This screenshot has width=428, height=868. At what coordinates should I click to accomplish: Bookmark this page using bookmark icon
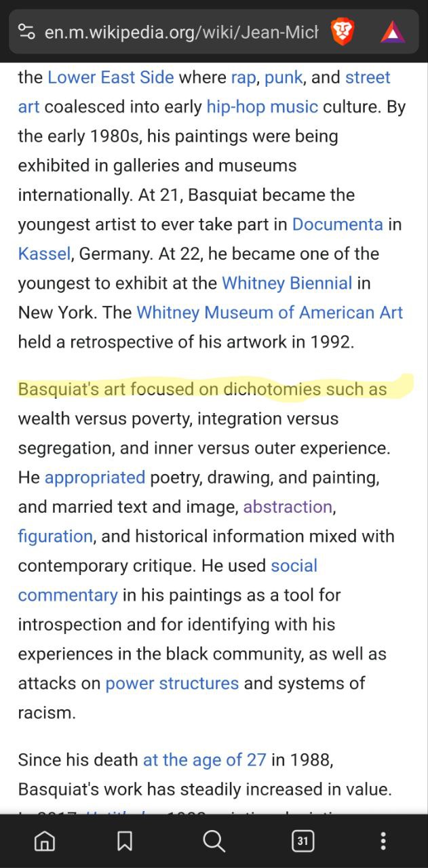click(x=125, y=841)
